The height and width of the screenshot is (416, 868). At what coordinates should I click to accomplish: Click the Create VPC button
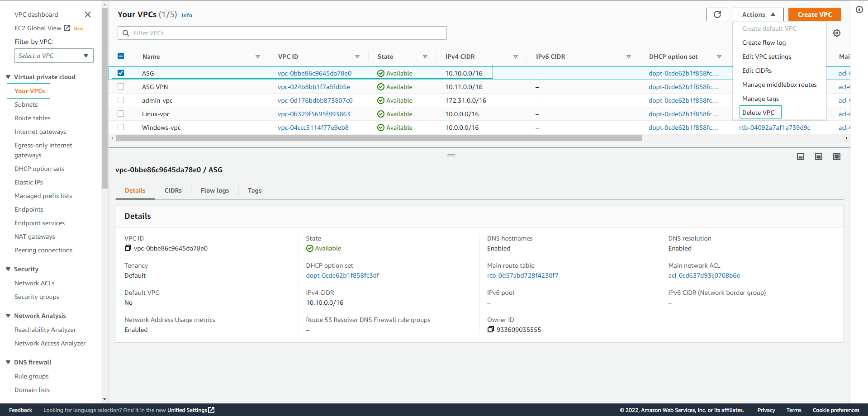(x=815, y=14)
